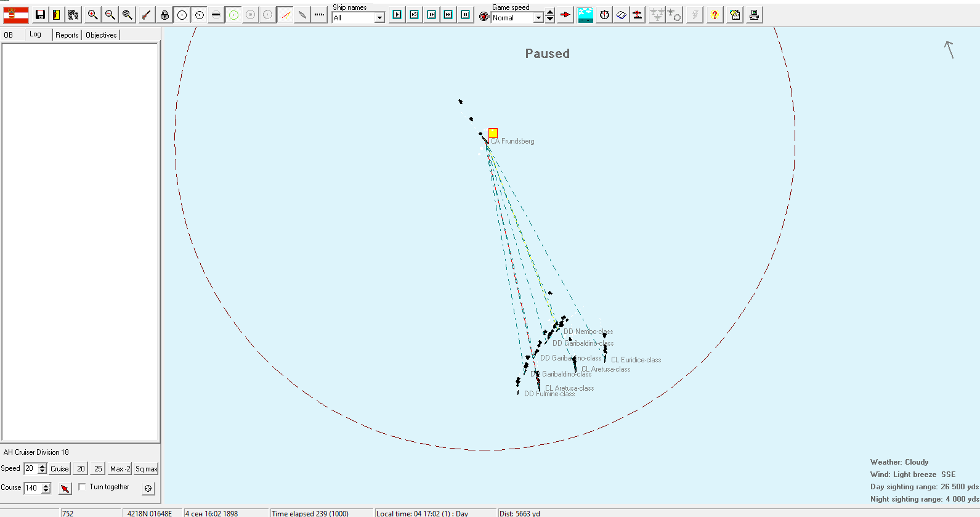Click the three-aircraft formation icon

[x=657, y=15]
